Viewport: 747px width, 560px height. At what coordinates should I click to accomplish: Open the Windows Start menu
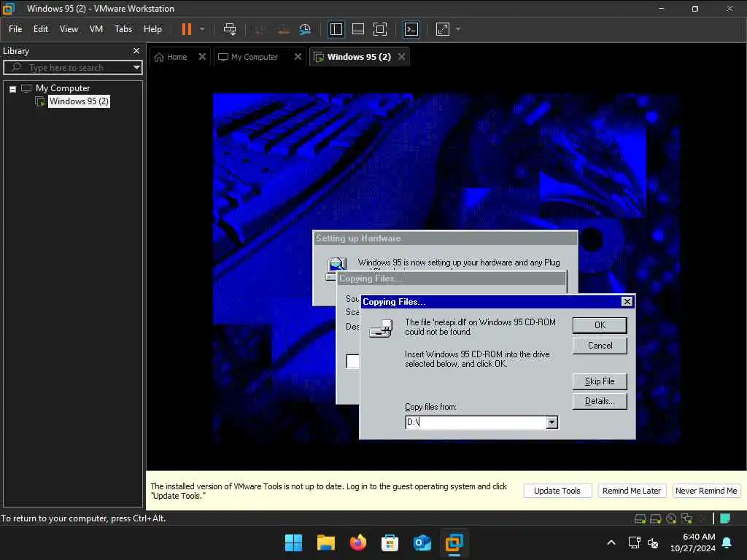pyautogui.click(x=293, y=542)
